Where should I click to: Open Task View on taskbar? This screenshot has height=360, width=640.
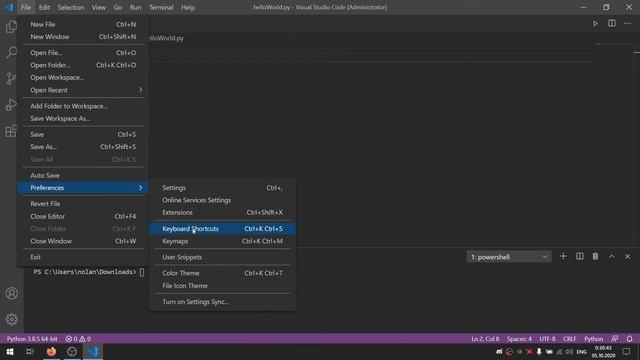[x=30, y=351]
